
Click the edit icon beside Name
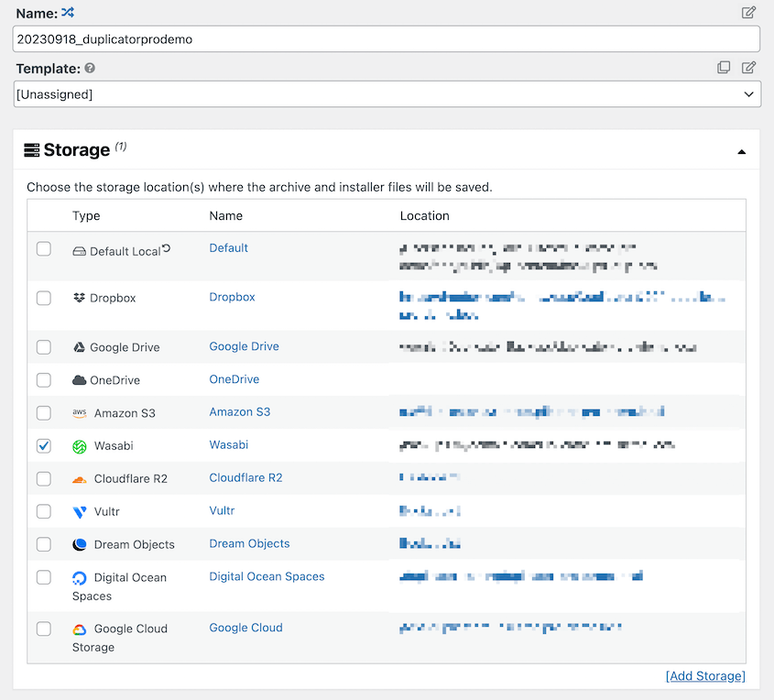[749, 12]
